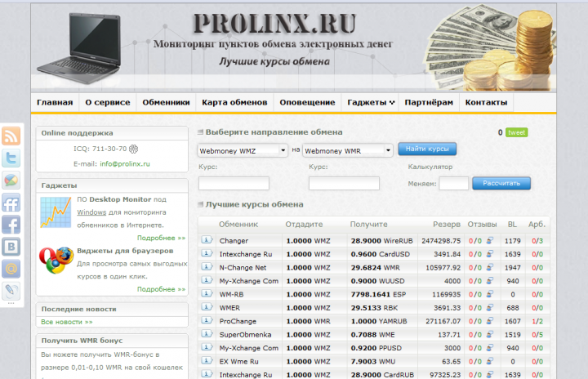The width and height of the screenshot is (588, 379).
Task: Open the ProChange exchanger name
Action: tap(238, 321)
